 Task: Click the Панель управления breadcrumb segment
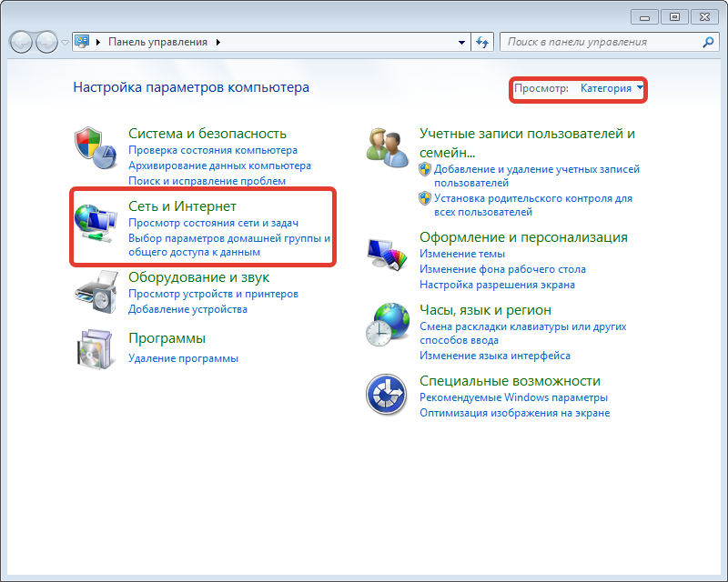click(x=157, y=42)
